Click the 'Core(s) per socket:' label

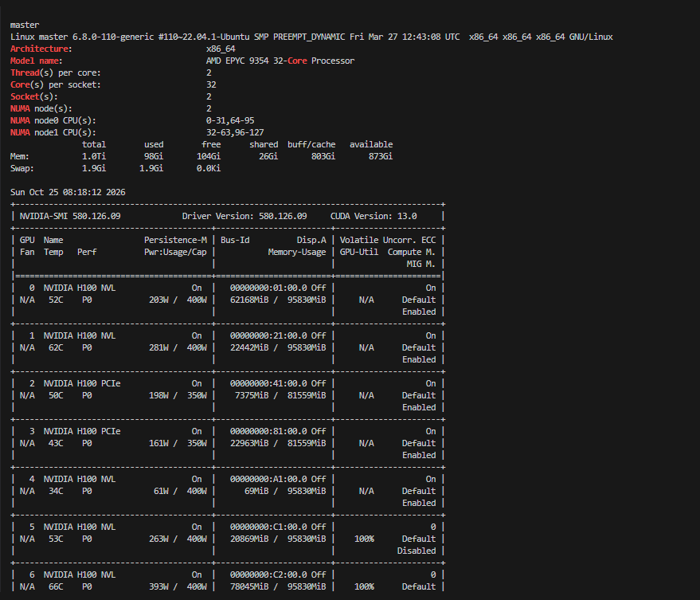(56, 85)
